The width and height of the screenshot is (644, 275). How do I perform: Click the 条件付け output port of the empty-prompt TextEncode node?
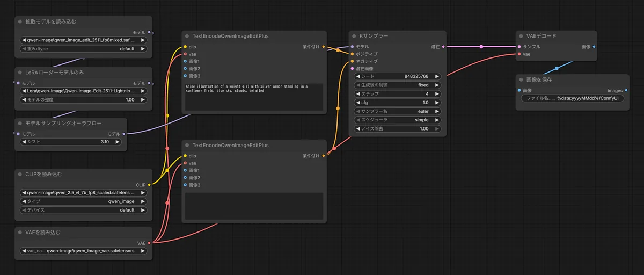324,156
